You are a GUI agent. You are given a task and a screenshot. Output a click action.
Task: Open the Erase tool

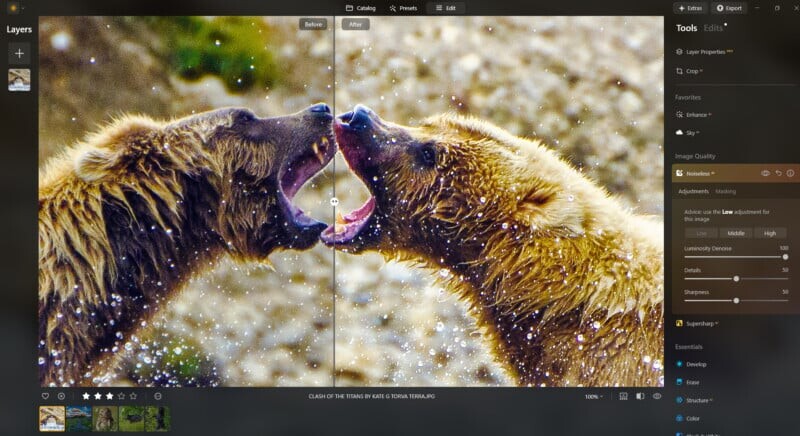coord(693,382)
